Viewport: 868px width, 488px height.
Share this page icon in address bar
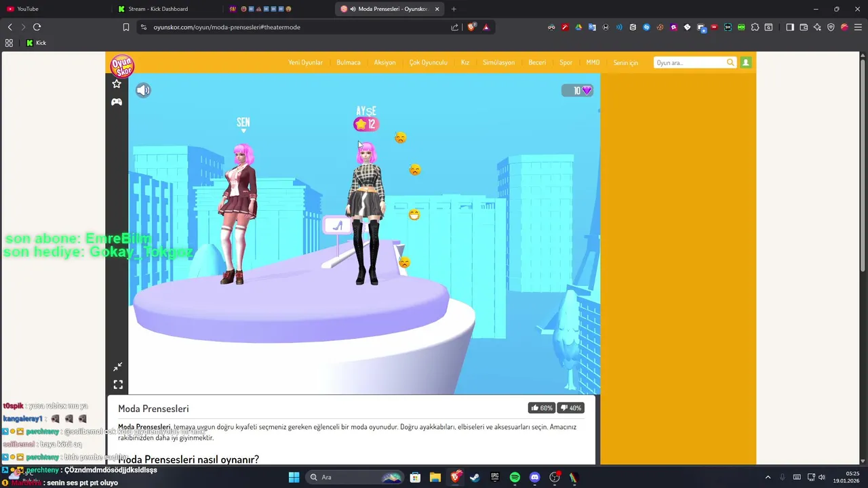click(x=454, y=27)
